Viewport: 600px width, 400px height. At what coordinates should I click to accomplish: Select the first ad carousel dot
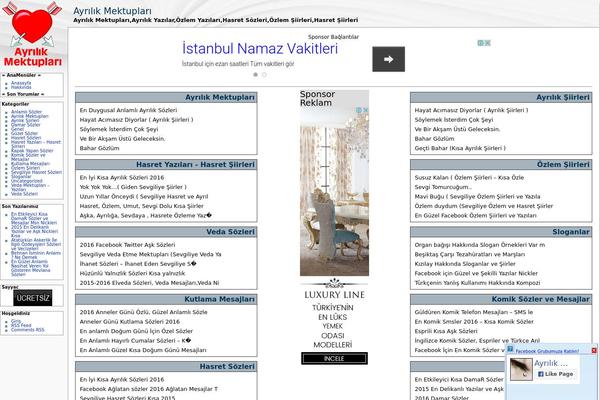pos(255,75)
